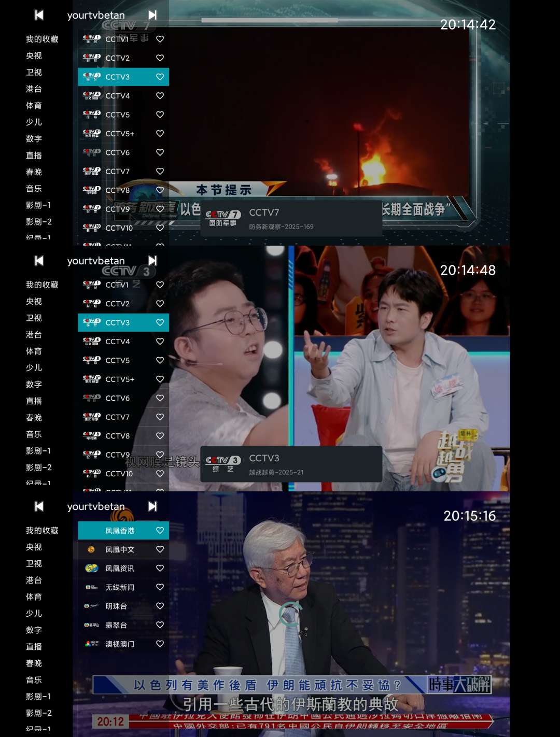Click the 翡翠台 channel logo icon
The width and height of the screenshot is (560, 737).
pyautogui.click(x=91, y=625)
